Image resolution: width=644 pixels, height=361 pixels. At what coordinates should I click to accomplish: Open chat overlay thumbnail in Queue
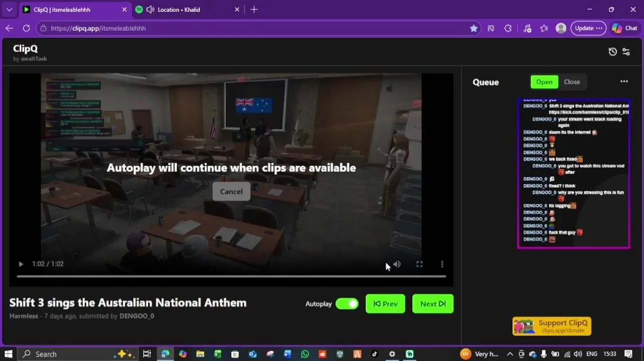(x=573, y=173)
